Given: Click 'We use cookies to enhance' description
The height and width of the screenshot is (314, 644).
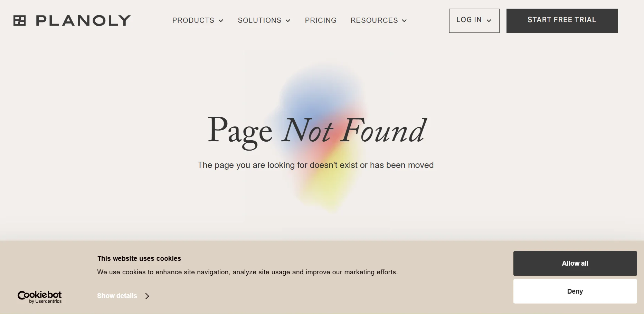Looking at the screenshot, I should pos(247,272).
